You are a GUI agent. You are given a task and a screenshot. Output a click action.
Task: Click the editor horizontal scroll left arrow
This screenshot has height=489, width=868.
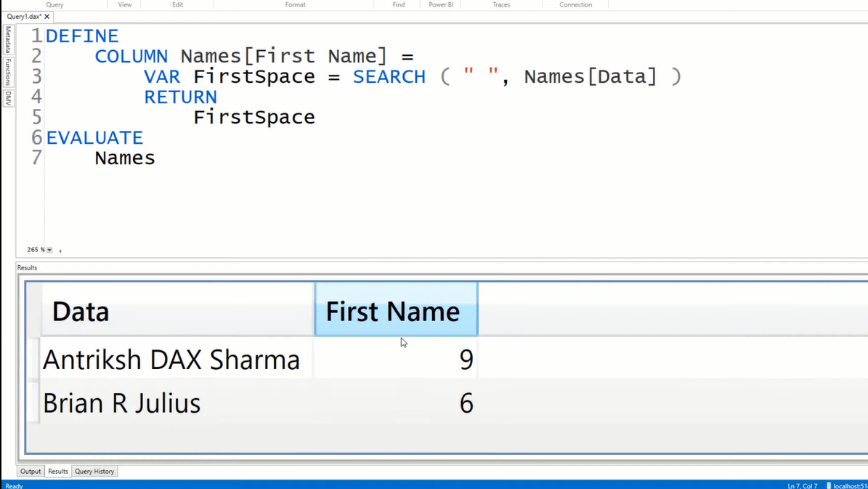point(60,251)
